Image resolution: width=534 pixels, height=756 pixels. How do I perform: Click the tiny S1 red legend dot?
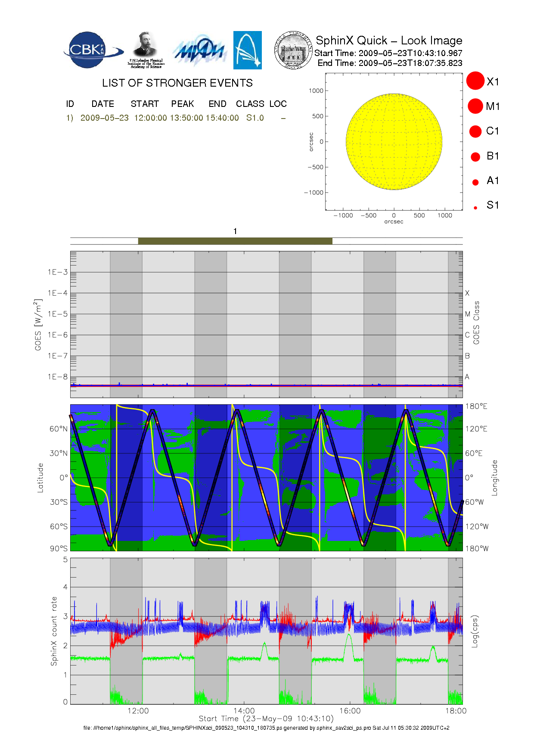pyautogui.click(x=475, y=208)
